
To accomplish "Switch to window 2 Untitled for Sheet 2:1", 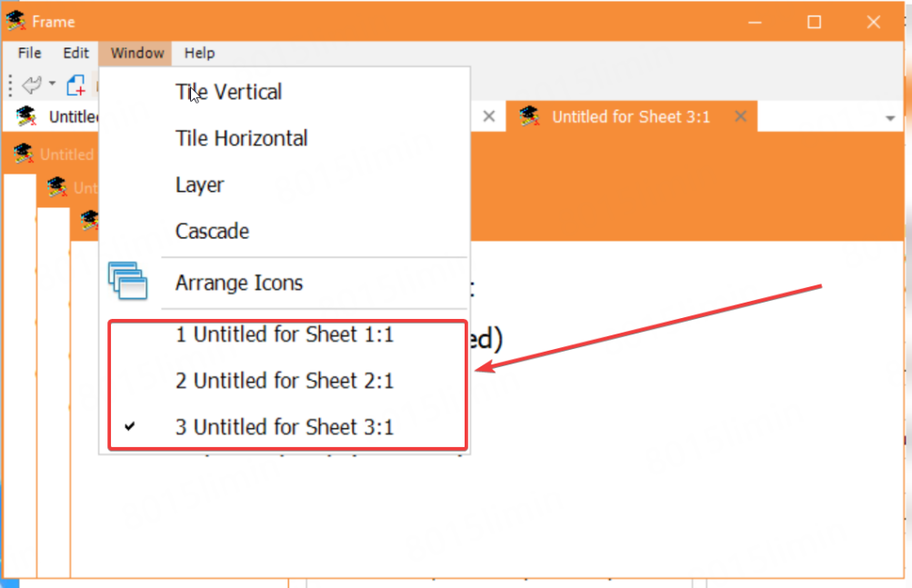I will pos(285,380).
